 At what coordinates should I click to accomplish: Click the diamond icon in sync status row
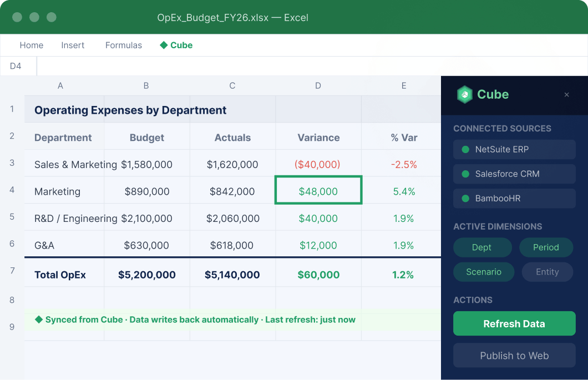coord(39,320)
